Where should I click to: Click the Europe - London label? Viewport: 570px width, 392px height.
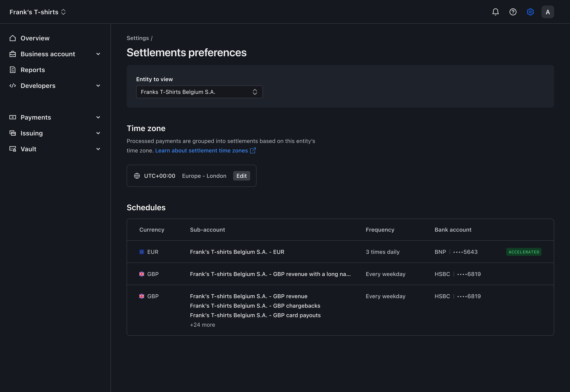tap(204, 176)
